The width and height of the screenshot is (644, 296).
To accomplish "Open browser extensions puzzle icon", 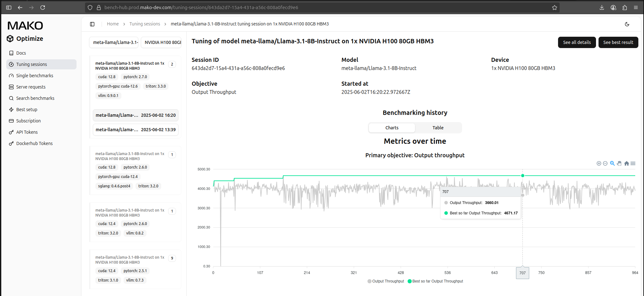I will pos(625,8).
